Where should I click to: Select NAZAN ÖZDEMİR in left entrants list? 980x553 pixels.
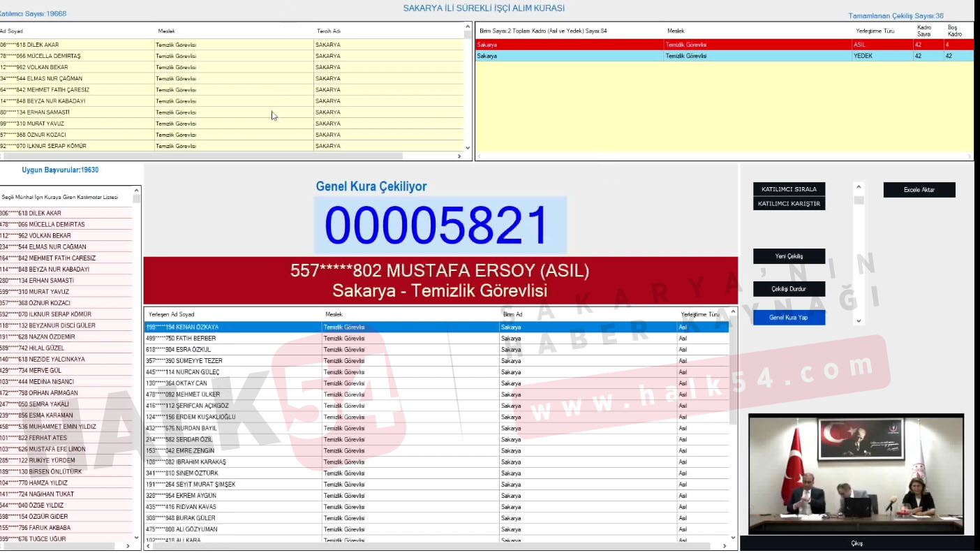pyautogui.click(x=66, y=337)
